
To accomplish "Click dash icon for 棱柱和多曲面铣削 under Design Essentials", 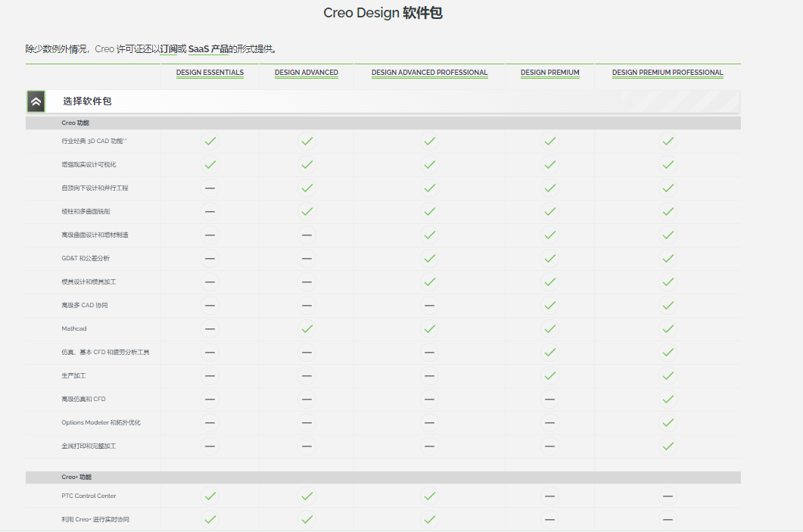I will pos(210,211).
